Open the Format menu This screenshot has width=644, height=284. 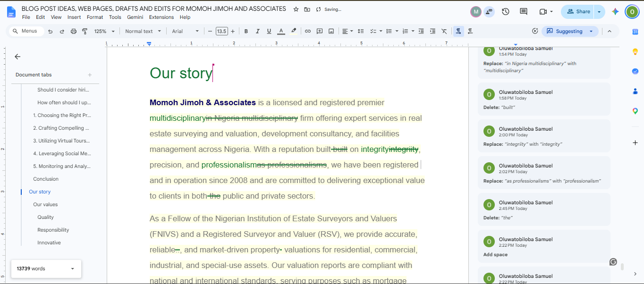coord(95,17)
